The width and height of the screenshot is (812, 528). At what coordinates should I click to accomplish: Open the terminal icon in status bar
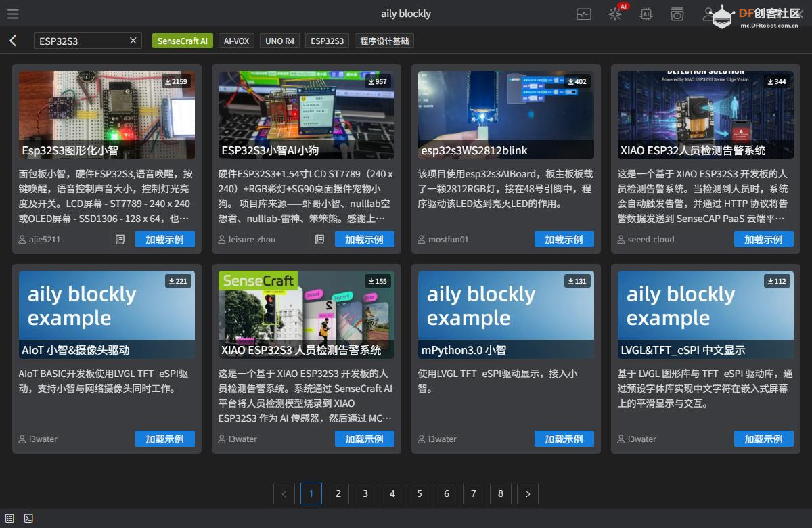tap(28, 518)
